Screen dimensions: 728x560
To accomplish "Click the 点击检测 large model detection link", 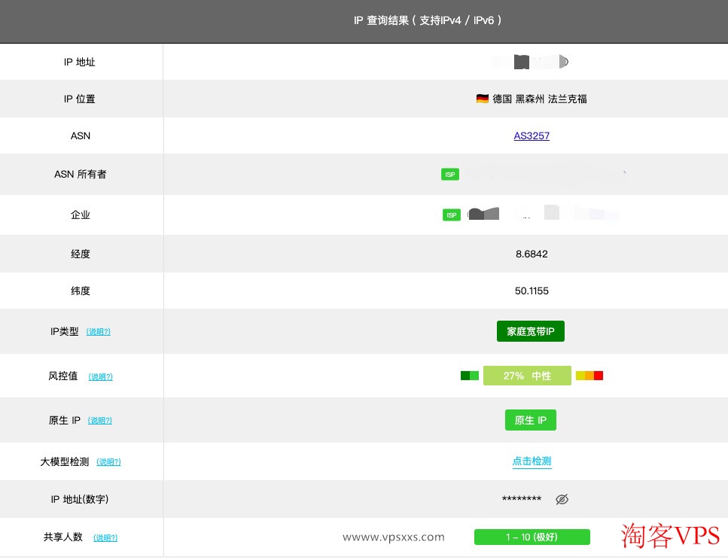I will coord(532,461).
